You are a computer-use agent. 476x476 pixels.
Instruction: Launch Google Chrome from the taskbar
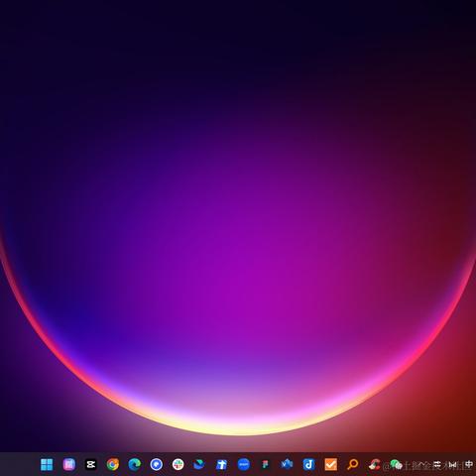pos(113,464)
